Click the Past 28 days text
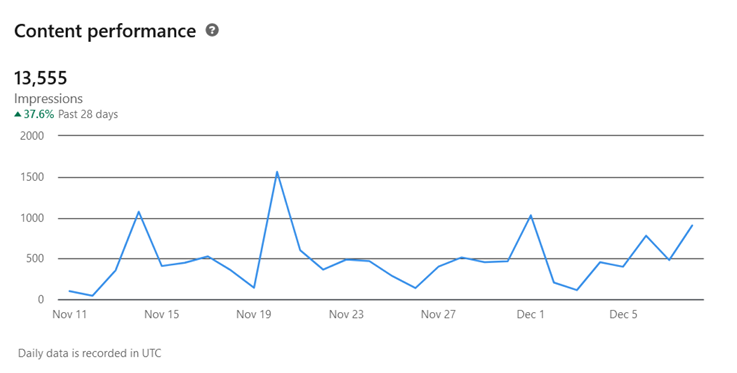 88,114
